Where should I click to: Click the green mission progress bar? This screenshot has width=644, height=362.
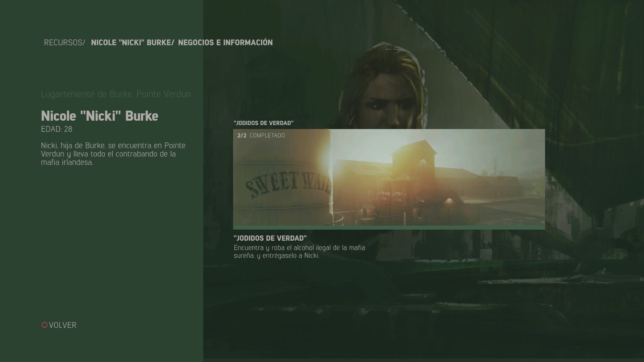(x=389, y=228)
